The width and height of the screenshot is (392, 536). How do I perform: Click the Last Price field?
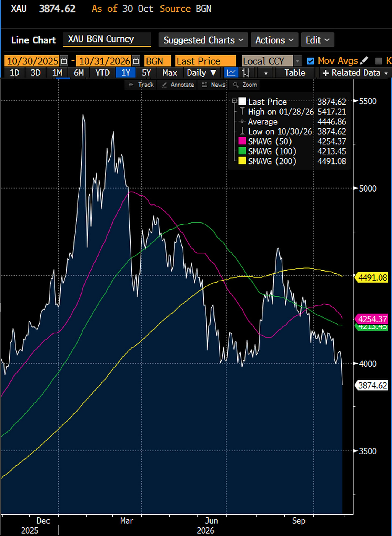pyautogui.click(x=205, y=61)
